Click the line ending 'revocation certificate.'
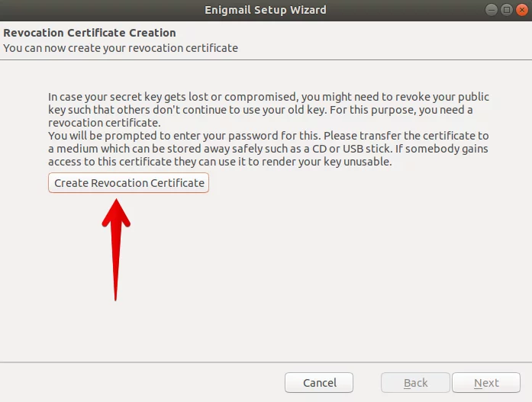532x402 pixels. click(105, 123)
